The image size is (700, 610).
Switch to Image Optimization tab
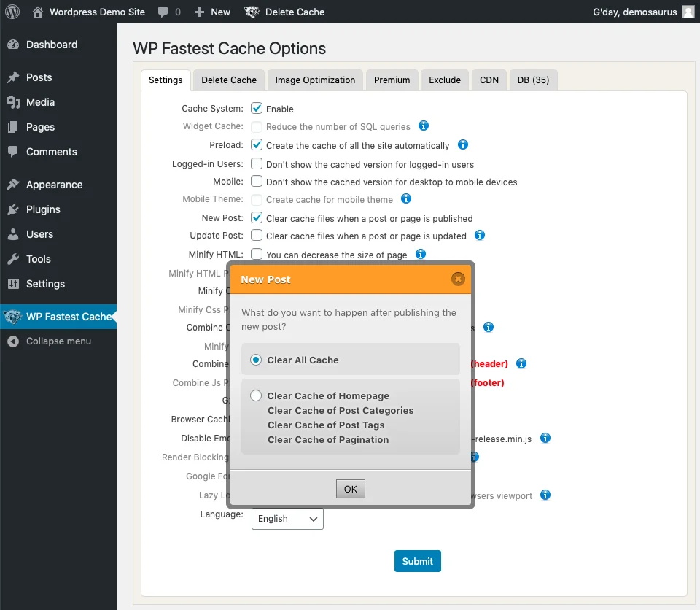pos(315,80)
